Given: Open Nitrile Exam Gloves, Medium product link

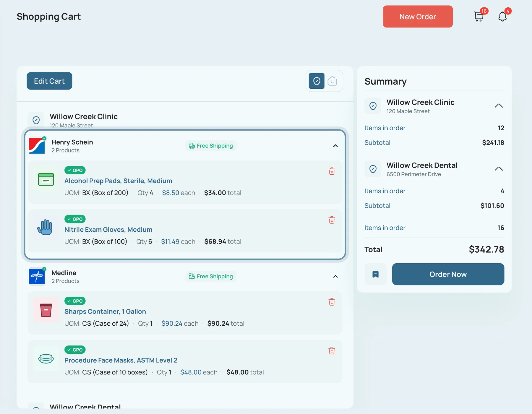Looking at the screenshot, I should (x=108, y=230).
